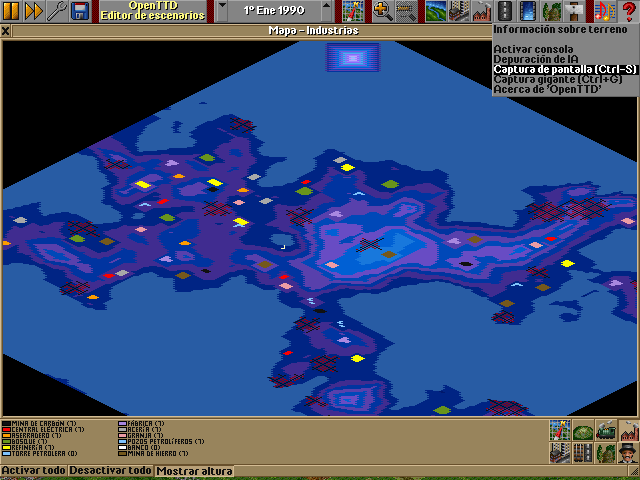This screenshot has height=480, width=640.
Task: Show vehicles on map via locomotive icon
Action: (x=606, y=430)
